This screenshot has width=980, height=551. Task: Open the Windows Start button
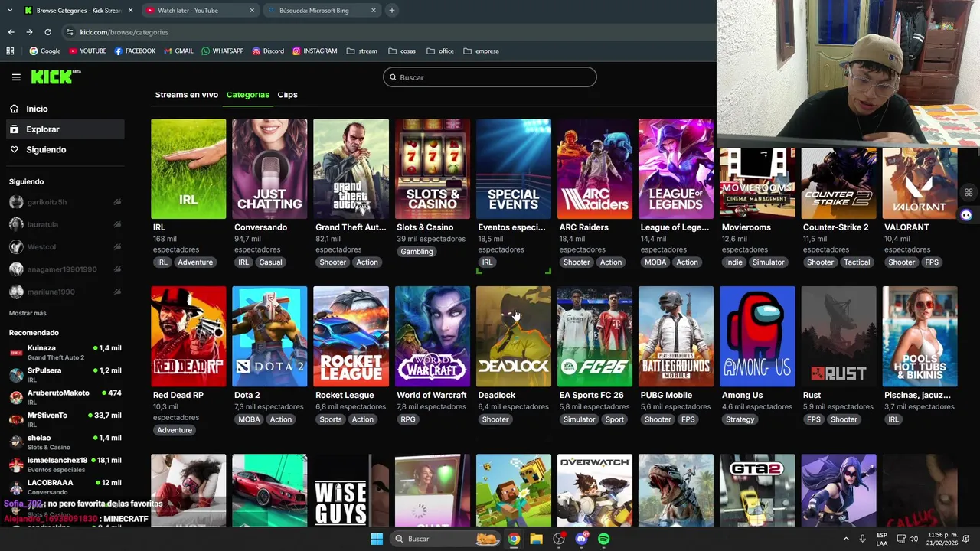point(377,539)
